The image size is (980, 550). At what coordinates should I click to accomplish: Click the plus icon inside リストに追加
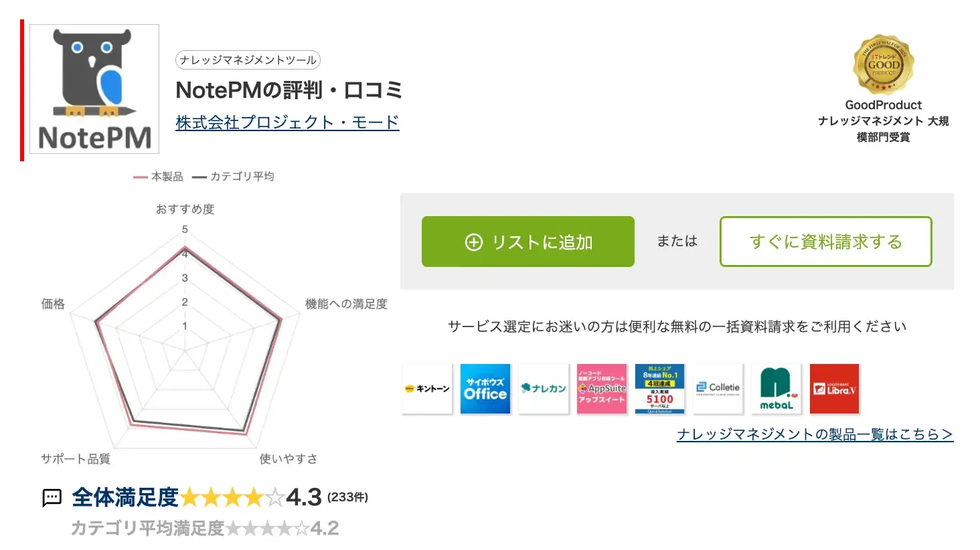(x=475, y=242)
